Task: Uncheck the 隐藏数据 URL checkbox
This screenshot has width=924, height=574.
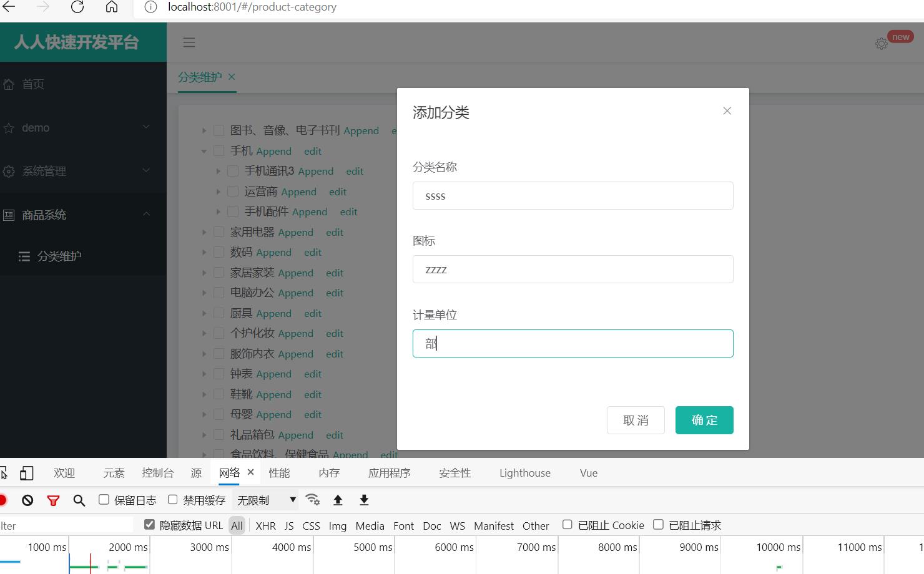Action: 149,524
